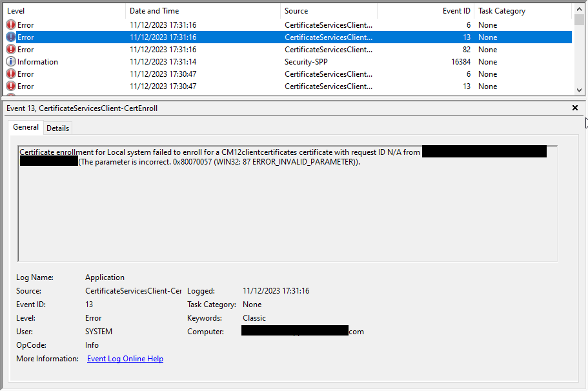The width and height of the screenshot is (588, 391).
Task: Click the event list scroll up arrow
Action: 579,8
